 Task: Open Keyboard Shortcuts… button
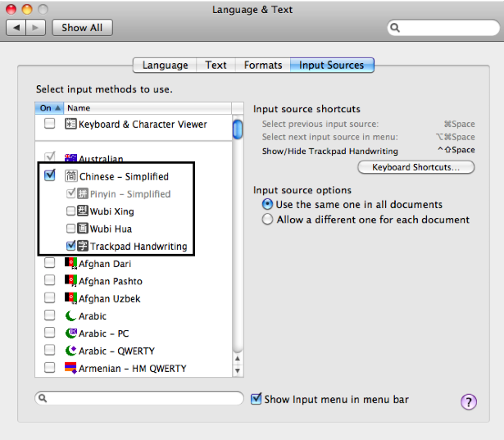(416, 167)
